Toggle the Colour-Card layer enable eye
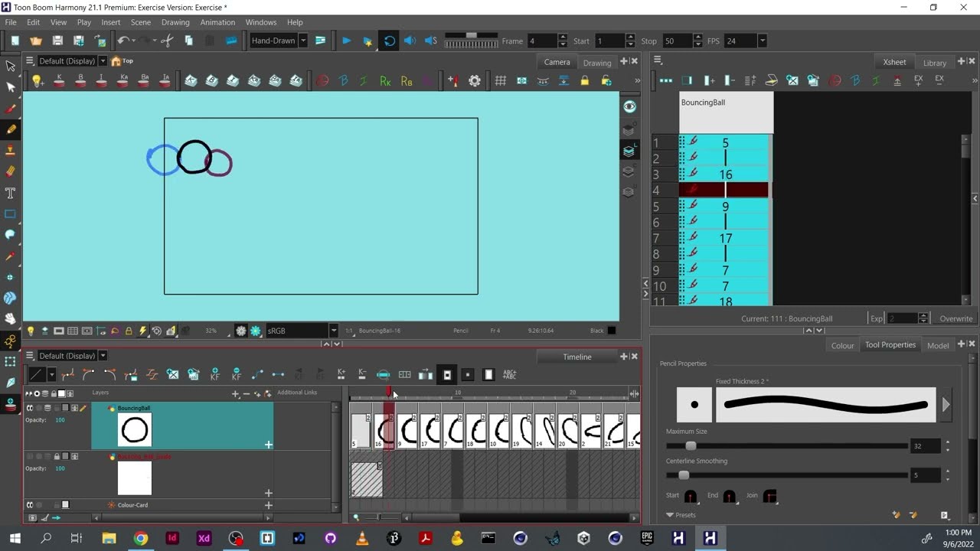The height and width of the screenshot is (551, 980). [x=31, y=505]
